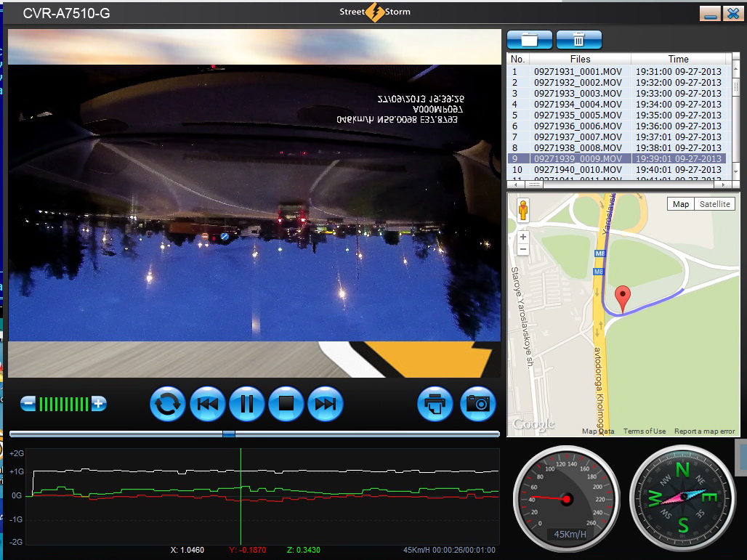The width and height of the screenshot is (747, 560).
Task: Click Report a map error link
Action: 704,431
